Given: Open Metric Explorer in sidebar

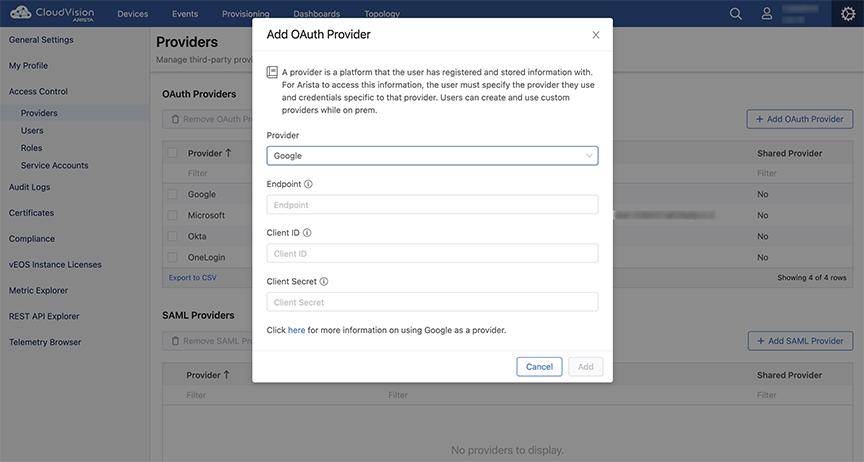Looking at the screenshot, I should click(x=38, y=291).
